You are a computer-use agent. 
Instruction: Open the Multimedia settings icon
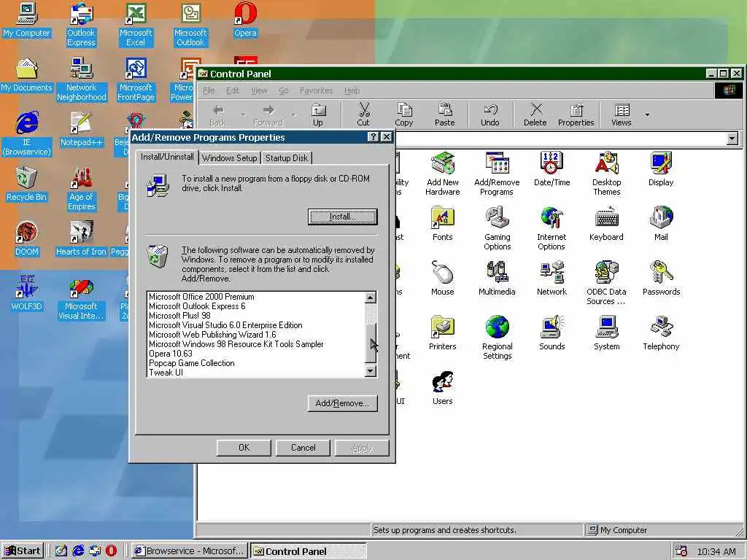tap(497, 278)
